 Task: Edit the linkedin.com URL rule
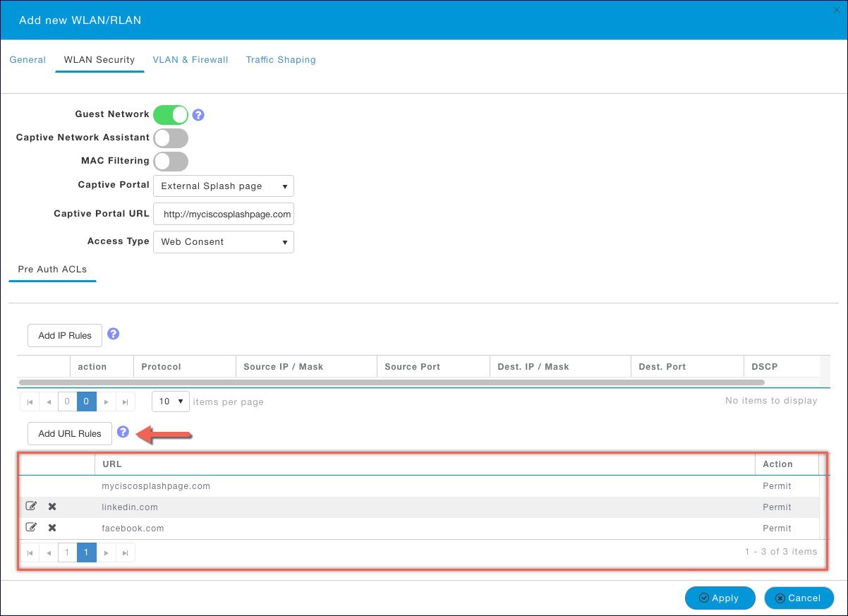[31, 507]
